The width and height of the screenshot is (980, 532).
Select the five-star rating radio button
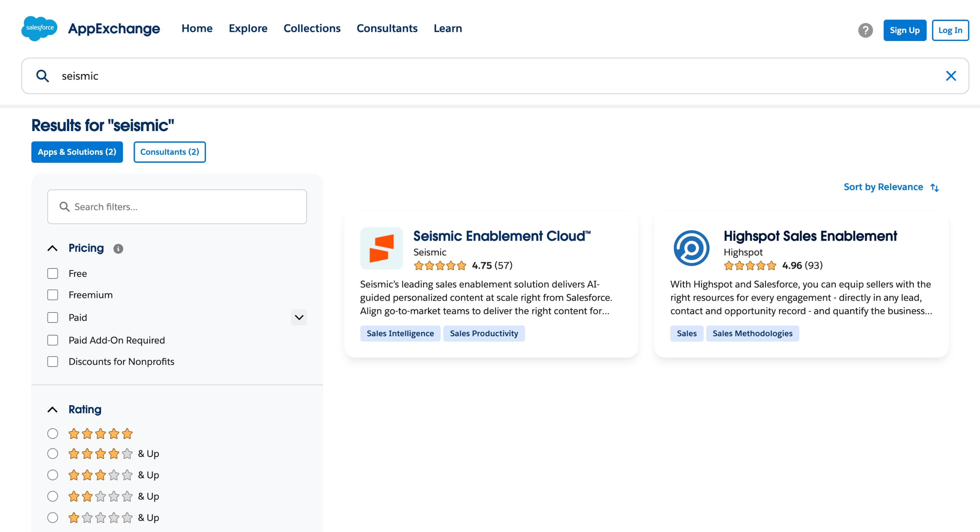(52, 434)
